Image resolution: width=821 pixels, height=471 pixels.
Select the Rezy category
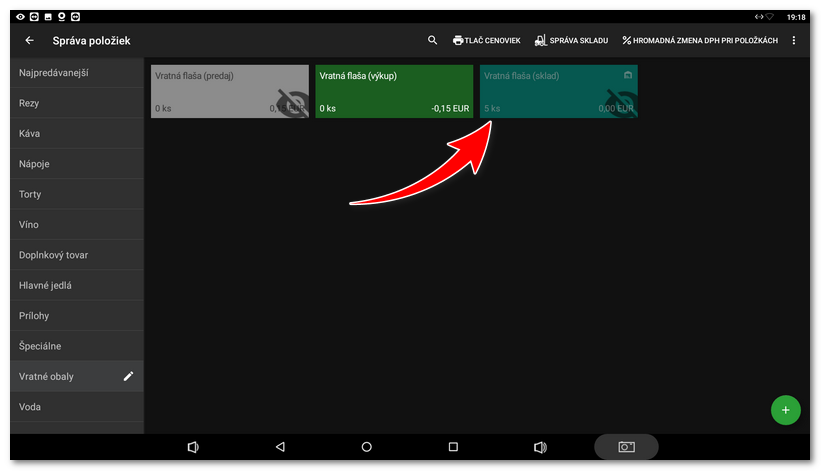click(x=77, y=103)
